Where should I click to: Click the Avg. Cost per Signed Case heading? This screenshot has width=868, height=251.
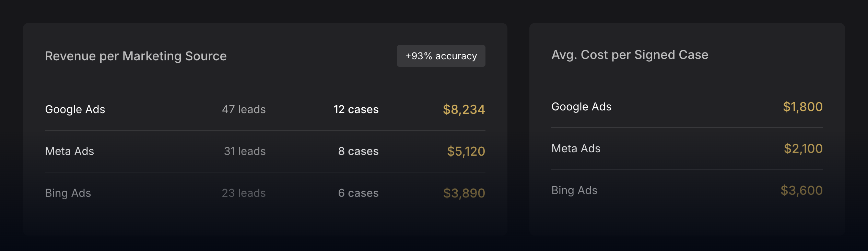(x=630, y=55)
